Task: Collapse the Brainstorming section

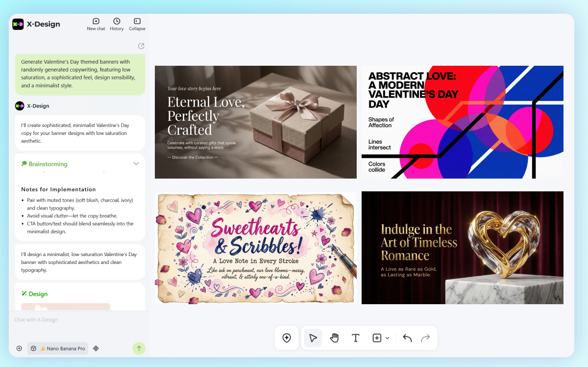Action: pos(136,164)
